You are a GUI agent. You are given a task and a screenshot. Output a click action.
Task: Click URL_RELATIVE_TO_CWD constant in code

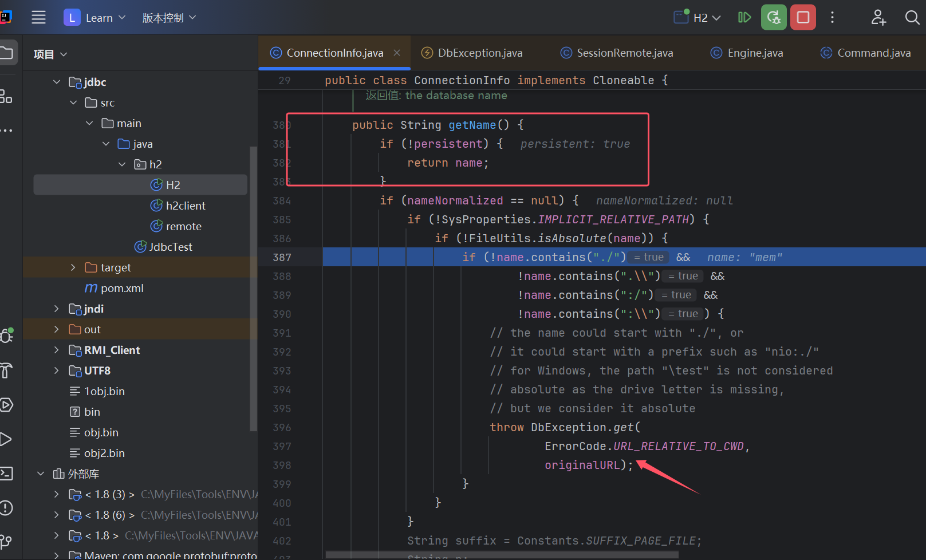(x=679, y=446)
